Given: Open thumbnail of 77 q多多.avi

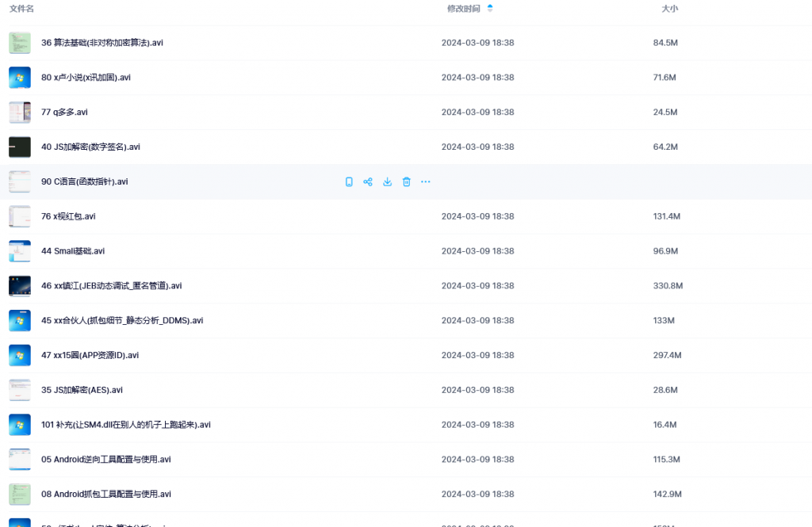Looking at the screenshot, I should click(20, 113).
